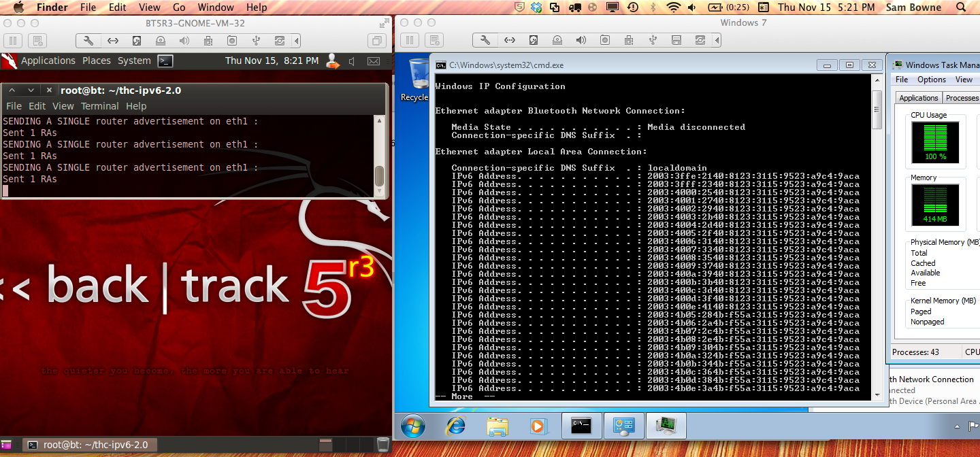The image size is (980, 457).
Task: Open BackTrack Places menu
Action: [x=97, y=61]
